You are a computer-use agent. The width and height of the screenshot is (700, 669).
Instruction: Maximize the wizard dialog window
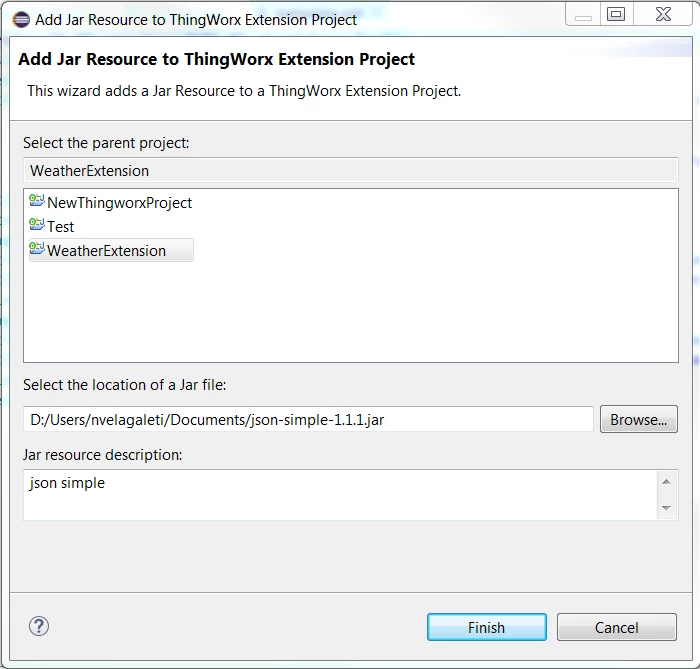pyautogui.click(x=616, y=14)
